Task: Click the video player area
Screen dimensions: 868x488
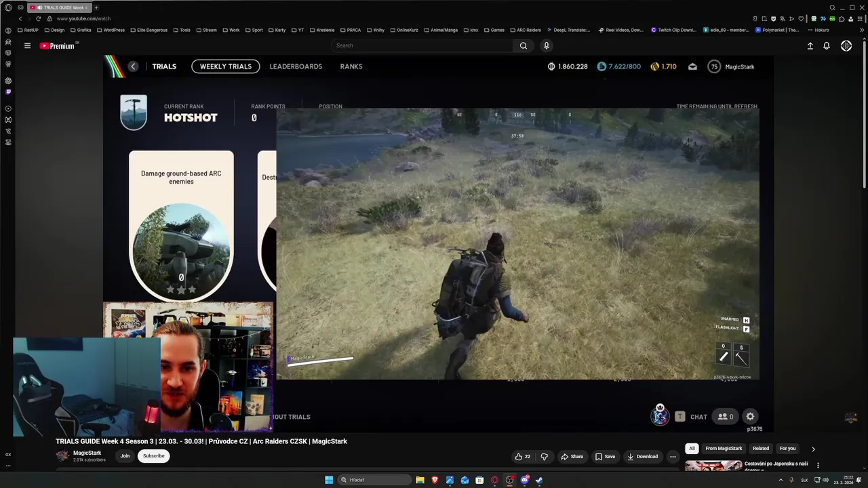Action: pos(438,245)
